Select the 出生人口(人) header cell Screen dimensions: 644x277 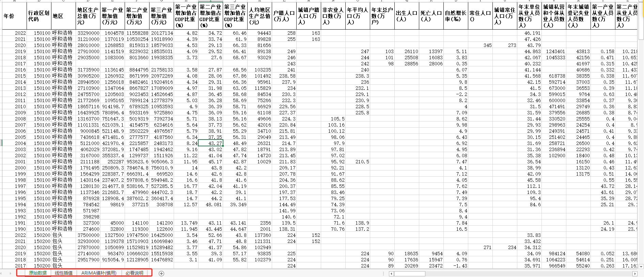tap(407, 16)
